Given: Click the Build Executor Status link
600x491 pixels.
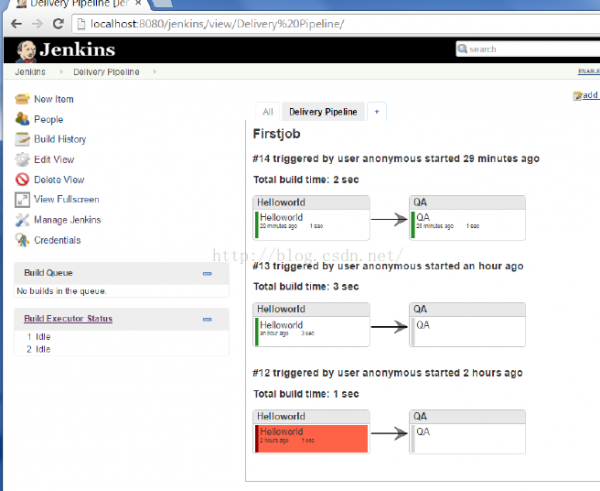Looking at the screenshot, I should click(x=68, y=319).
